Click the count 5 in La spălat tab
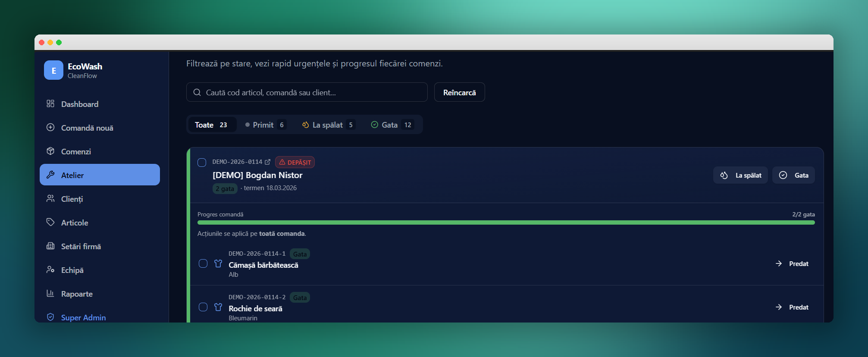 point(351,125)
